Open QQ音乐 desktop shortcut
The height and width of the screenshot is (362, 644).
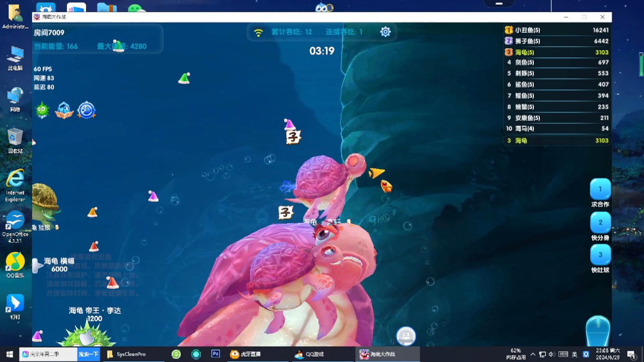point(15,264)
